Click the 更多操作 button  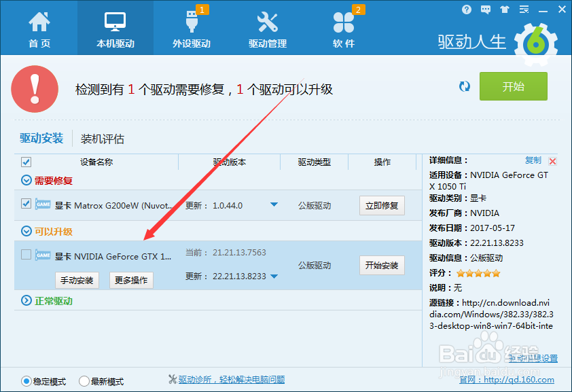pos(131,280)
